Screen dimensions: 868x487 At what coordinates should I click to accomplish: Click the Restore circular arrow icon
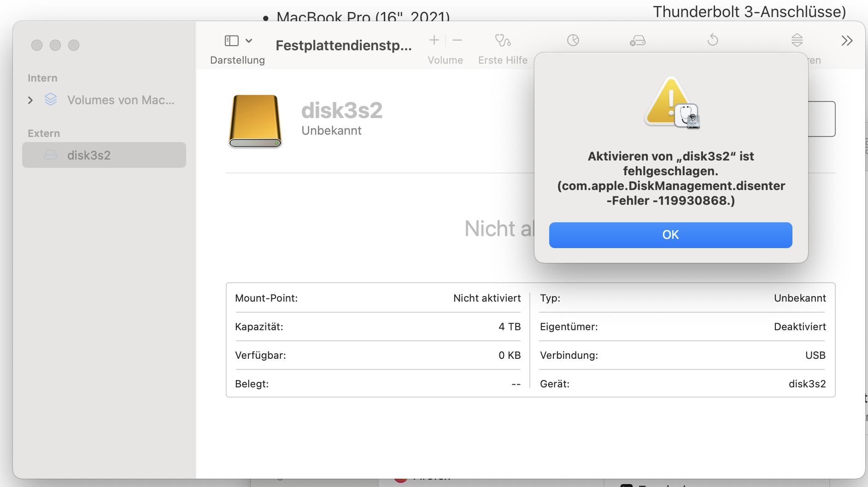pos(713,40)
